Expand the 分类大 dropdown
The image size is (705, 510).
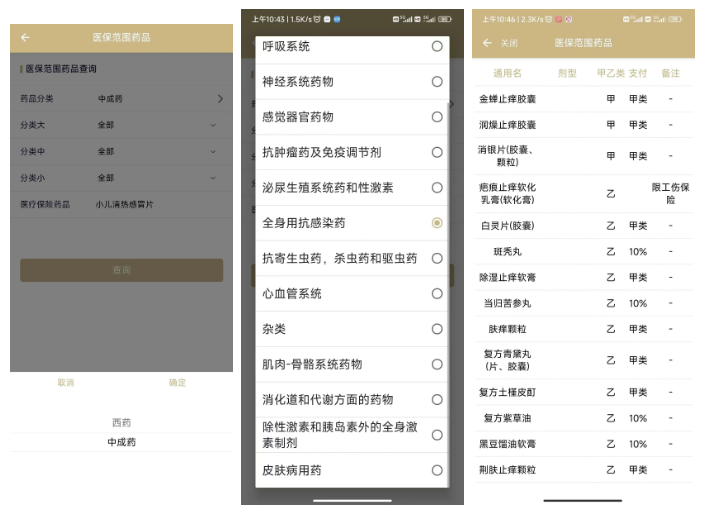pos(213,125)
